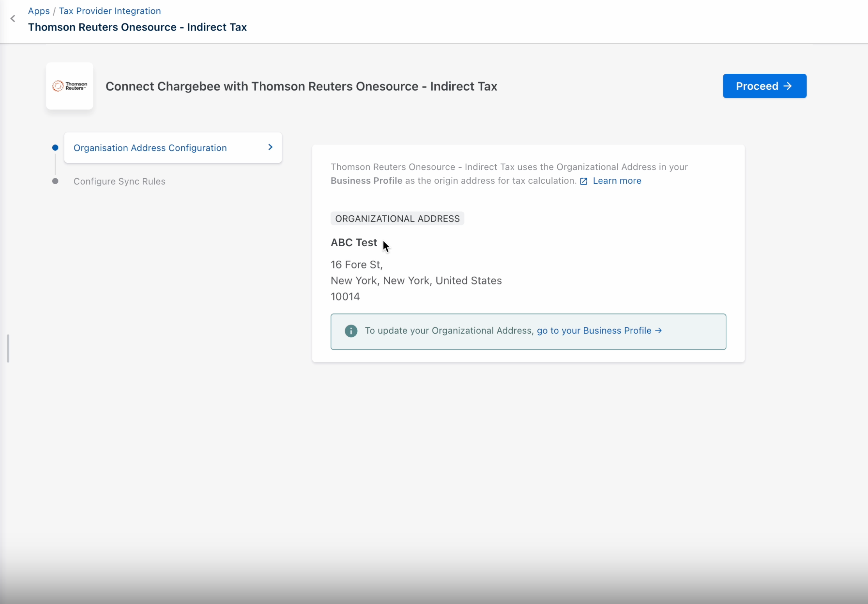The image size is (868, 604).
Task: Click the grey step dot for Sync Rules
Action: tap(55, 181)
